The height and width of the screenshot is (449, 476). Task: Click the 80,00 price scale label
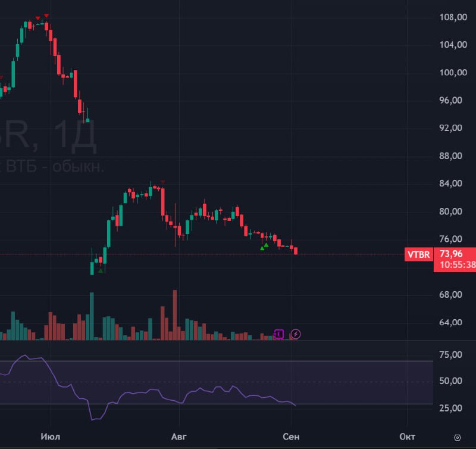(450, 211)
